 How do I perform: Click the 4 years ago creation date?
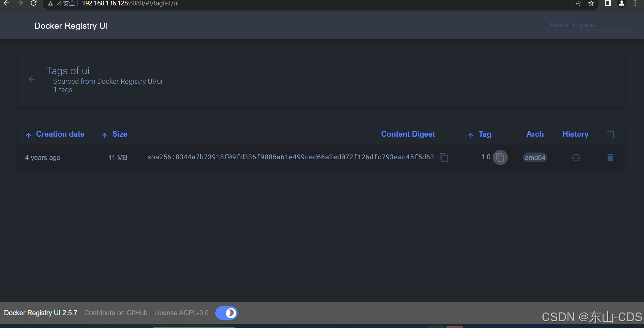[42, 158]
